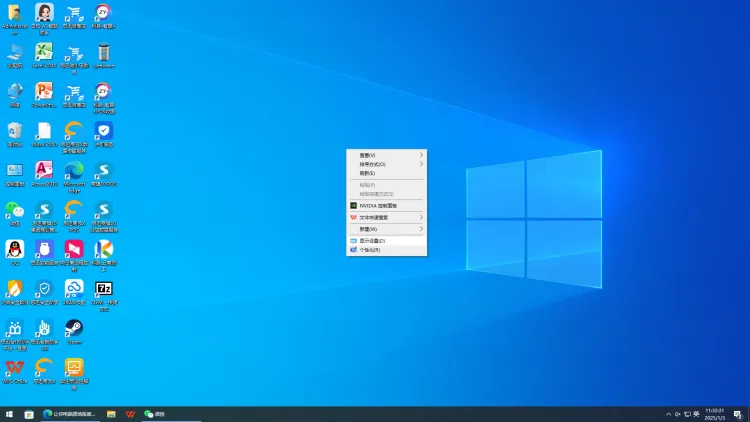Select the orange flame shield security shortcut
The height and width of the screenshot is (422, 750).
coord(15,292)
